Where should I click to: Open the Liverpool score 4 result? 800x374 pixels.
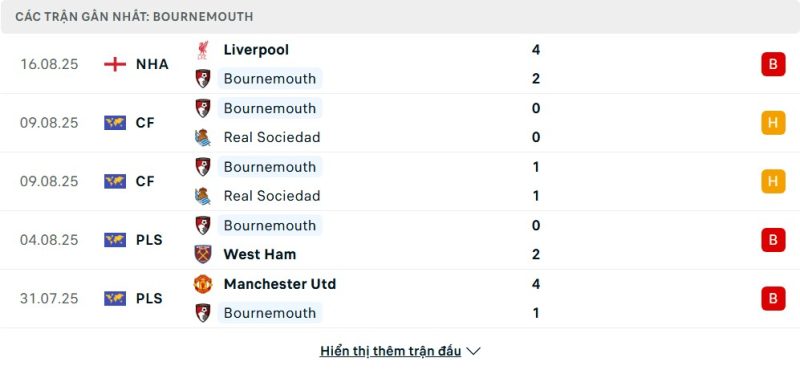pyautogui.click(x=535, y=50)
